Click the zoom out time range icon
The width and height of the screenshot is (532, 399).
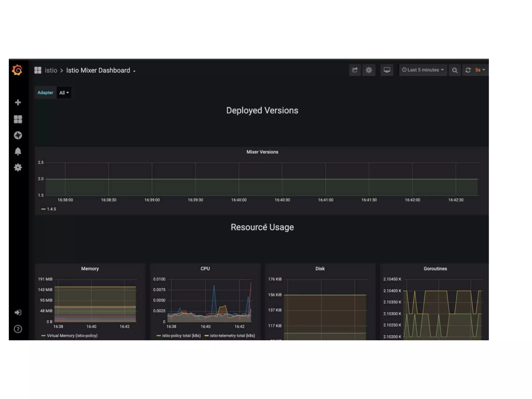[x=455, y=70]
